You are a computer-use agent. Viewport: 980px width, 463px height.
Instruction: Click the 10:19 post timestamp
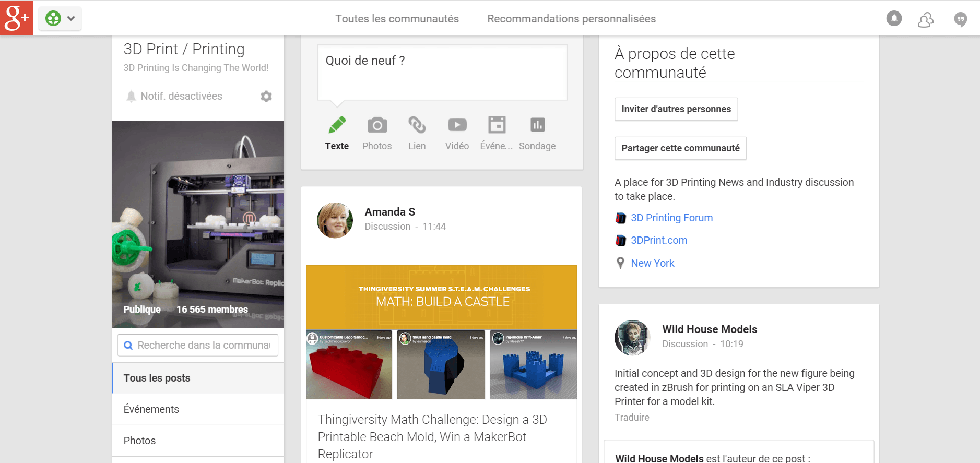click(x=731, y=344)
